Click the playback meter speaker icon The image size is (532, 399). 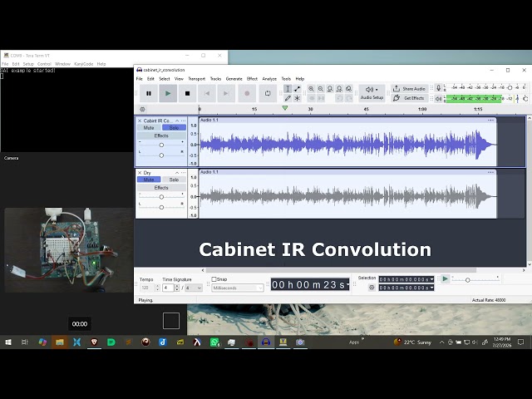[439, 99]
